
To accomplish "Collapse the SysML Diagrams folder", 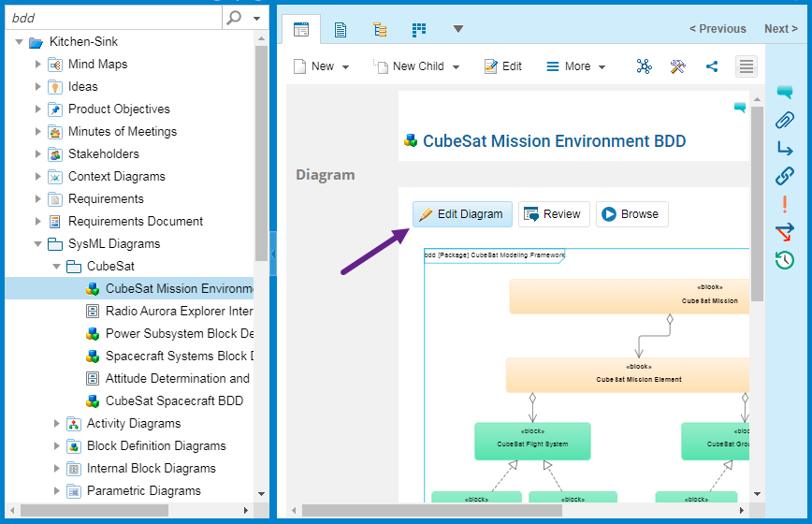I will [x=37, y=244].
